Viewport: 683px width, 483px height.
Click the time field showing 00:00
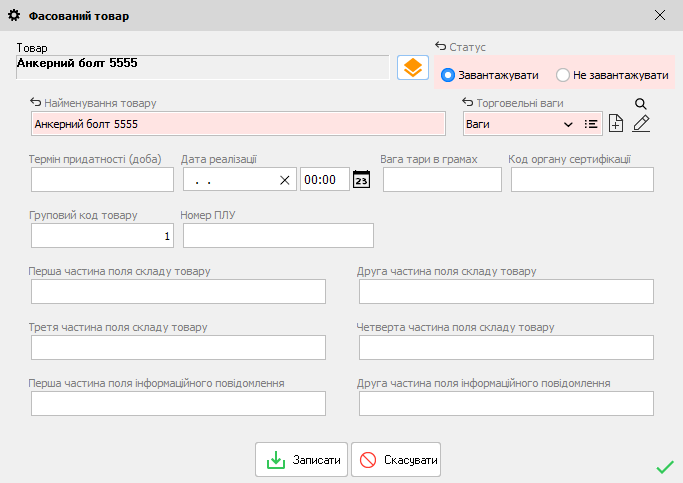coord(324,180)
